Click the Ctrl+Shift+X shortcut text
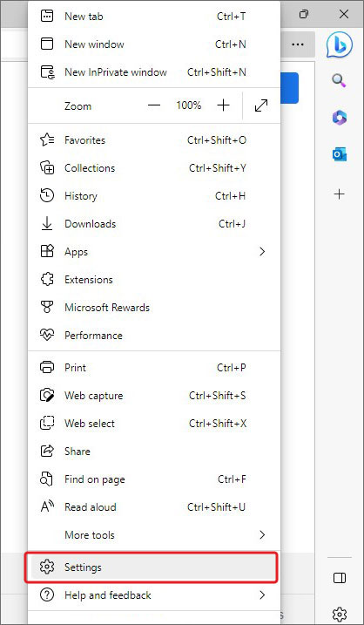The height and width of the screenshot is (625, 364). coord(218,424)
